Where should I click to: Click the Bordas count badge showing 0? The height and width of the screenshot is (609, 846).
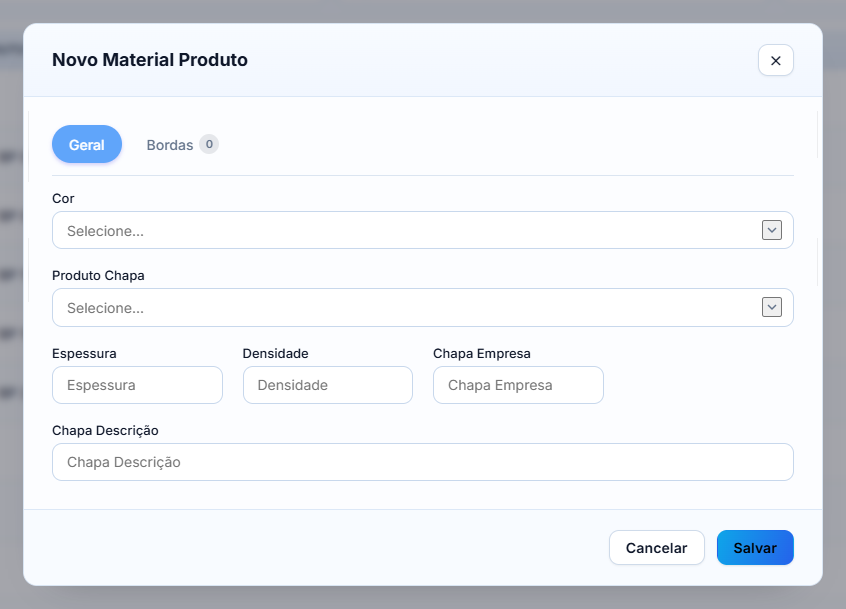(x=209, y=144)
